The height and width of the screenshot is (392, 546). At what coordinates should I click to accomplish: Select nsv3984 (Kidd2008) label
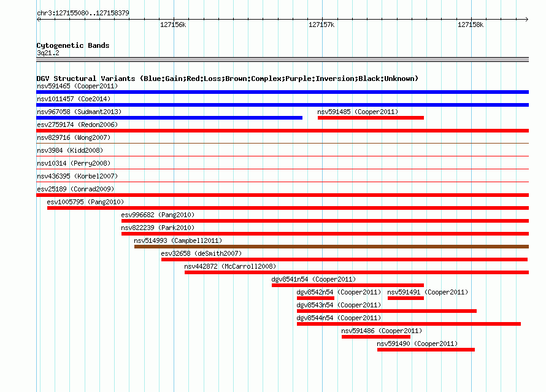click(70, 150)
